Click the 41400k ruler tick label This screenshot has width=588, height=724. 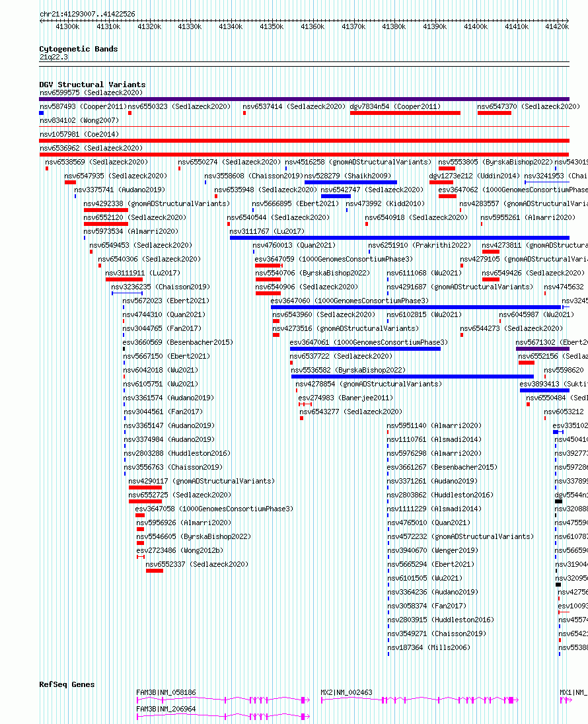[x=476, y=26]
